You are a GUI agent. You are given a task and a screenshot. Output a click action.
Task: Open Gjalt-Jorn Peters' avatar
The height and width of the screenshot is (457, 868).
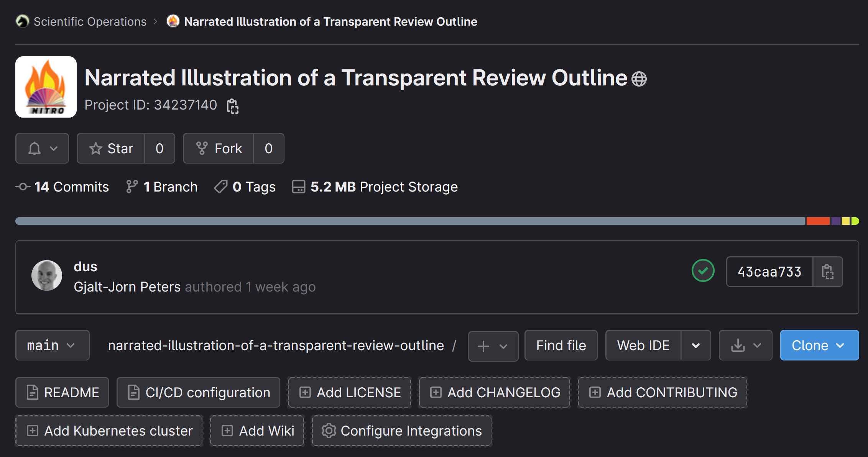coord(47,275)
